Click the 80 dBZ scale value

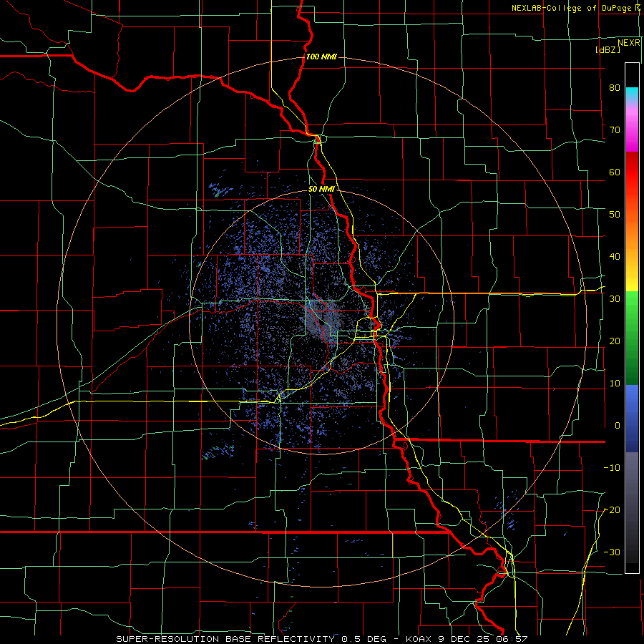pos(615,87)
